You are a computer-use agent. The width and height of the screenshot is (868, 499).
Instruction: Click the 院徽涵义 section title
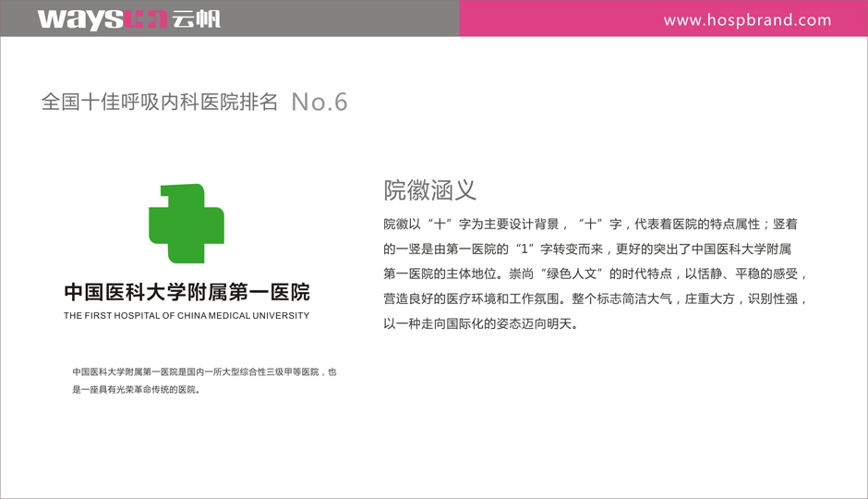tap(429, 190)
